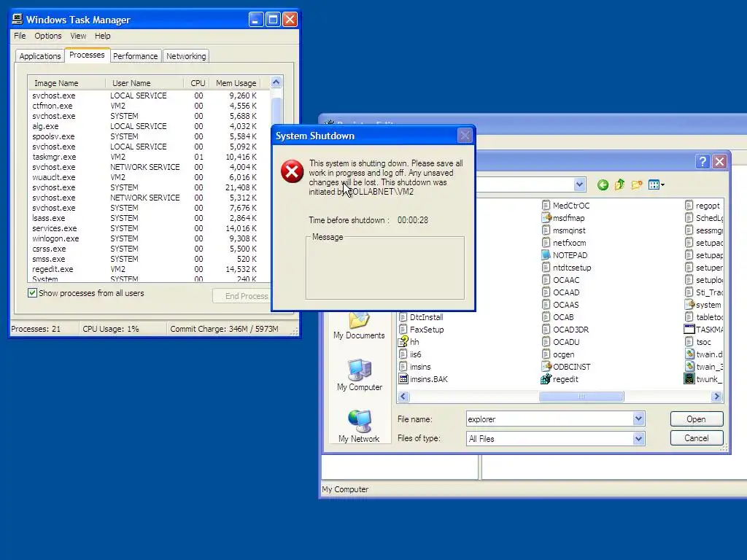Screen dimensions: 747x560
Task: Open the Help menu in Task Manager
Action: [x=102, y=36]
